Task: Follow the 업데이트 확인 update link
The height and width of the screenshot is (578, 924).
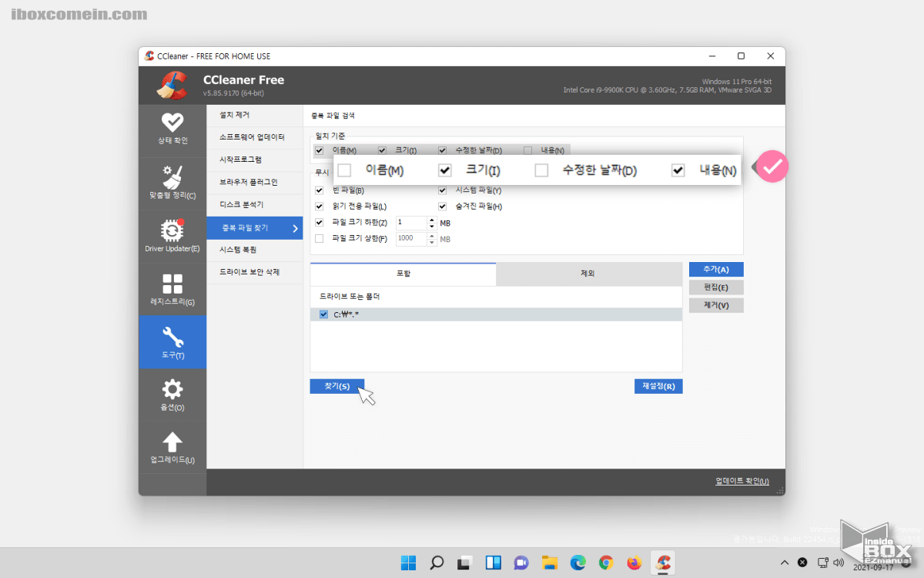Action: click(x=740, y=479)
